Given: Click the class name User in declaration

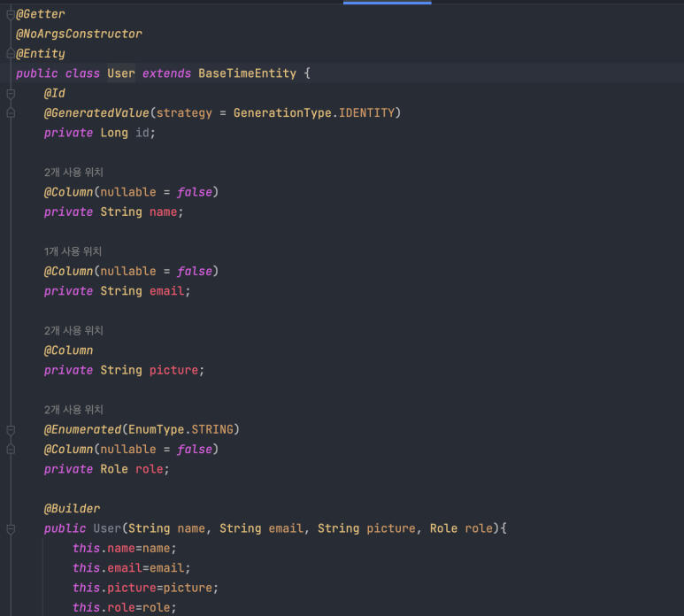Looking at the screenshot, I should click(121, 73).
